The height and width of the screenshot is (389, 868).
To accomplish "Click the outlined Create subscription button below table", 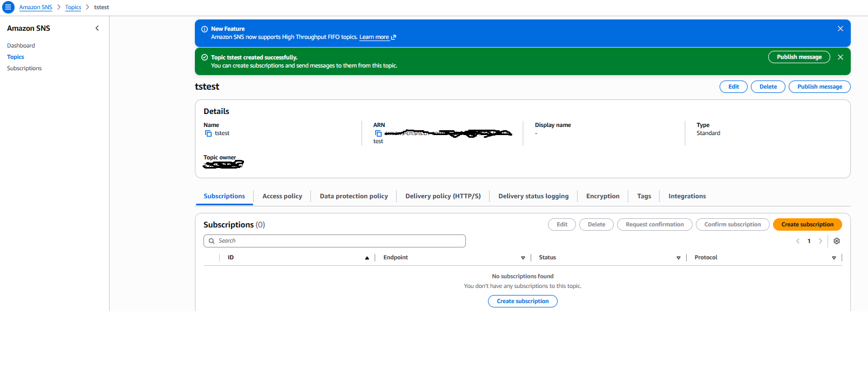I will (x=523, y=301).
